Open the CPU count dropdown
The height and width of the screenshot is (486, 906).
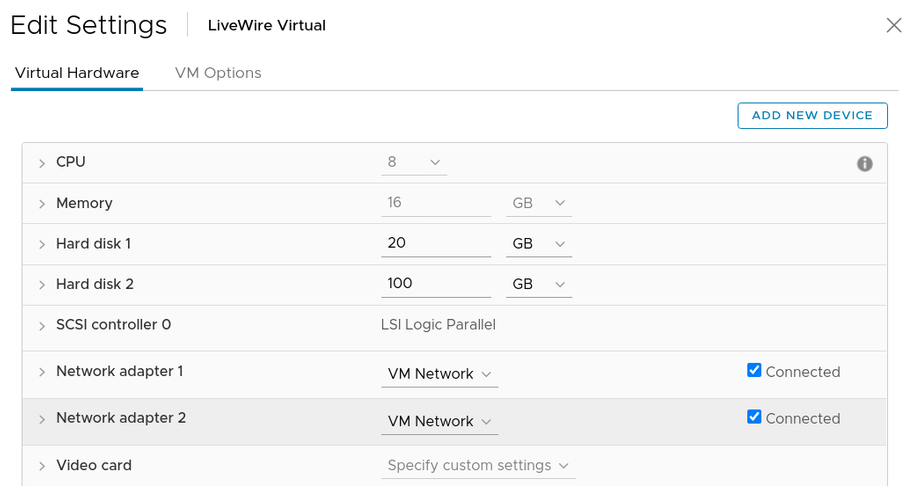pos(414,162)
